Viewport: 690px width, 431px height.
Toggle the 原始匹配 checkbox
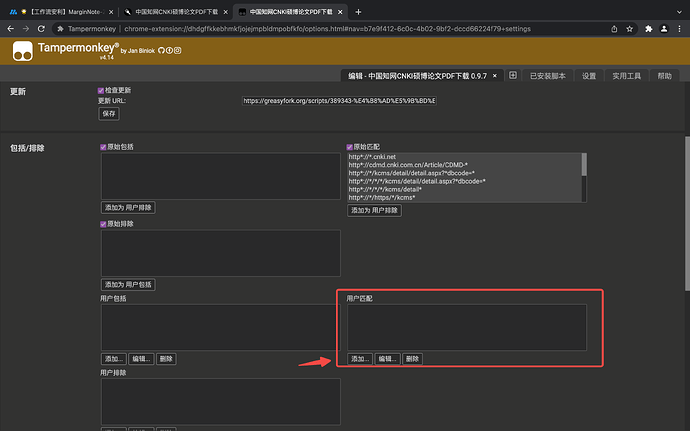[x=350, y=147]
